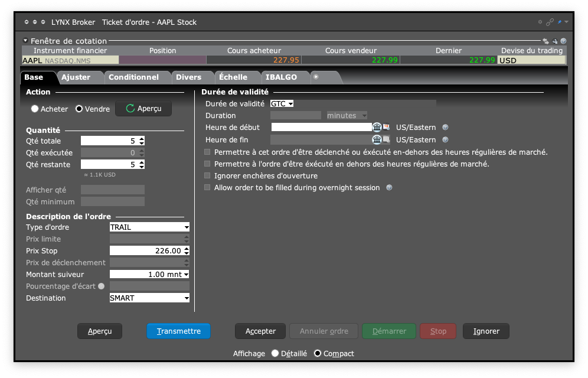Open the Montant suiveur unit dropdown

click(186, 275)
